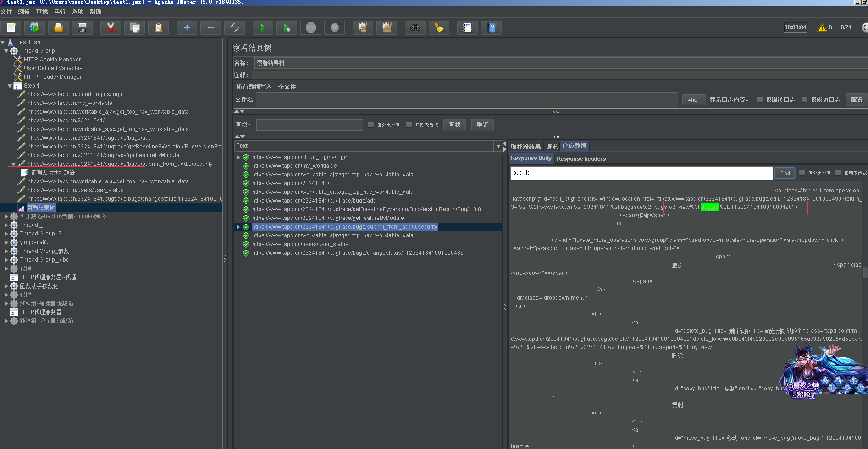
Task: Click the 查找 search button
Action: click(x=454, y=125)
